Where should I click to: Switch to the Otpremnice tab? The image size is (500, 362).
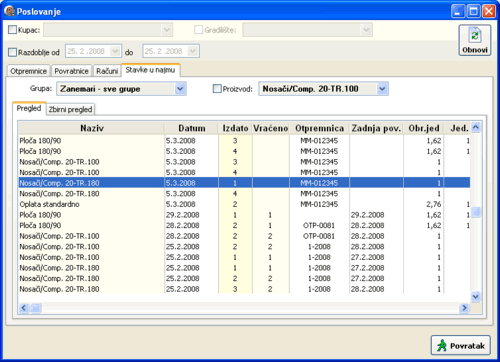28,71
